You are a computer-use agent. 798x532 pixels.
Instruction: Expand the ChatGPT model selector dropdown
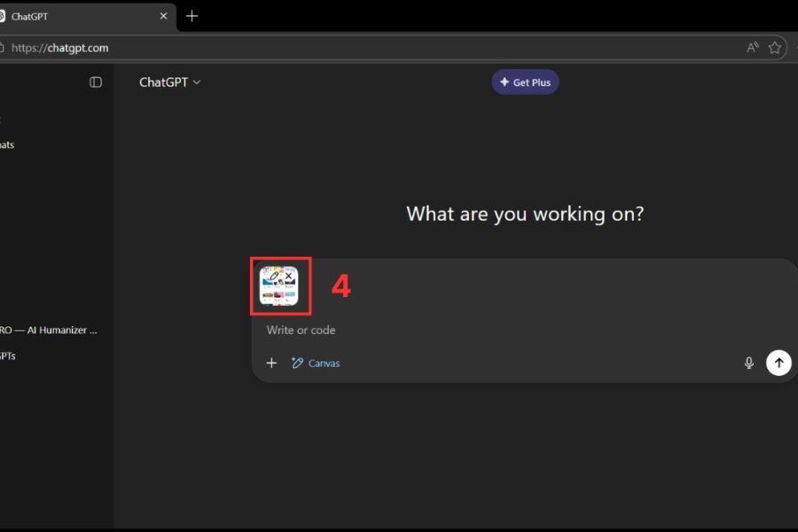point(170,82)
